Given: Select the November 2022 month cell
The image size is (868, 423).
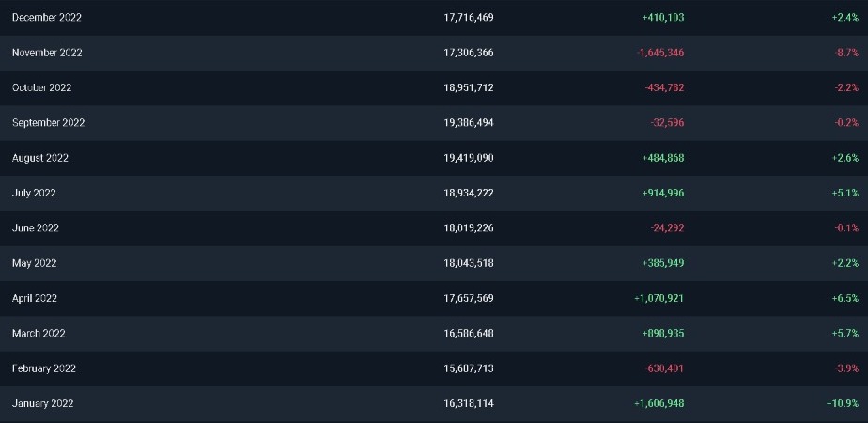Looking at the screenshot, I should coord(47,53).
